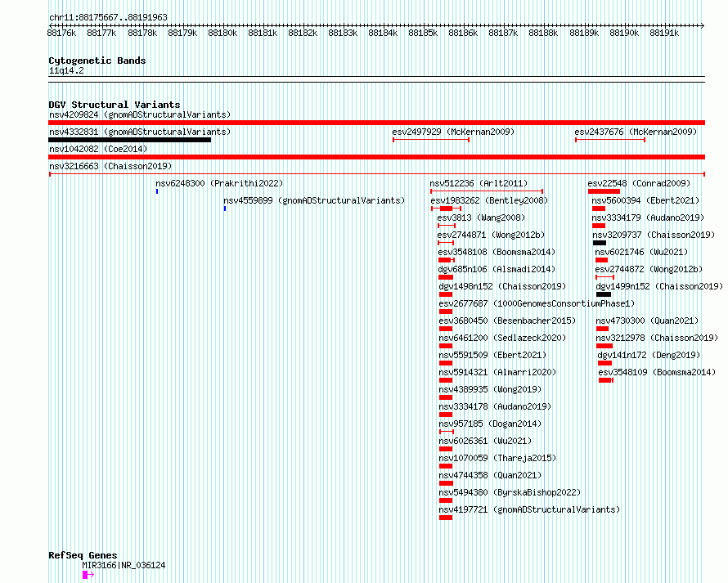Image resolution: width=728 pixels, height=583 pixels.
Task: Click the chr11:88175667..88191963 coordinate text
Action: coord(108,17)
